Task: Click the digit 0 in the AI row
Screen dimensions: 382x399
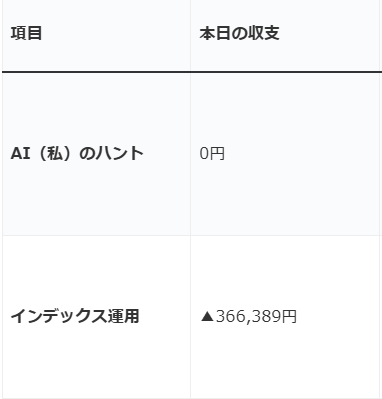Action: click(204, 154)
